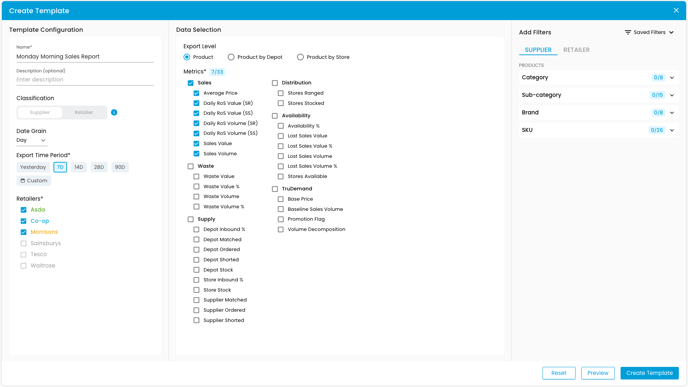Check the Waste Value % metric

196,186
